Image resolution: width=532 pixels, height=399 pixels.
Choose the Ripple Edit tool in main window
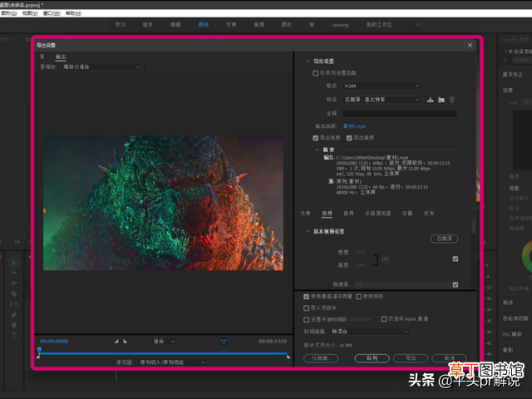[x=14, y=283]
